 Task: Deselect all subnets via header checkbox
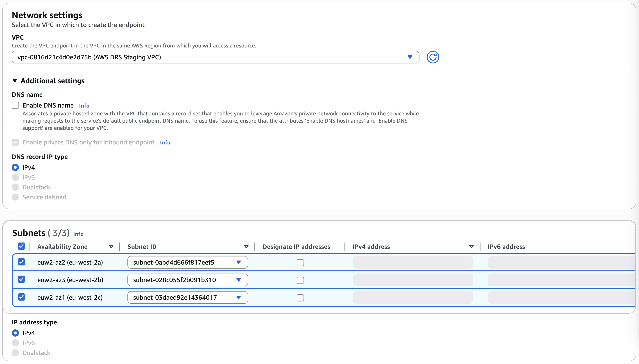click(x=22, y=246)
